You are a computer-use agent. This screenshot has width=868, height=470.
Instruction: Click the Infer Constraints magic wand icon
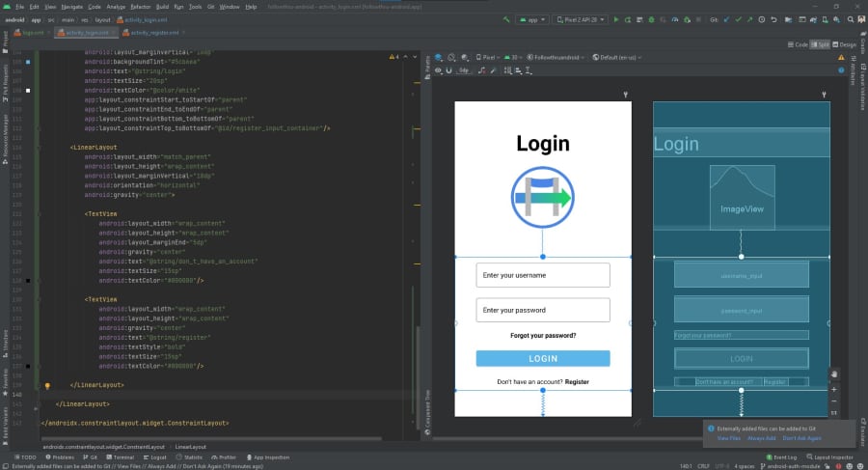pyautogui.click(x=493, y=70)
